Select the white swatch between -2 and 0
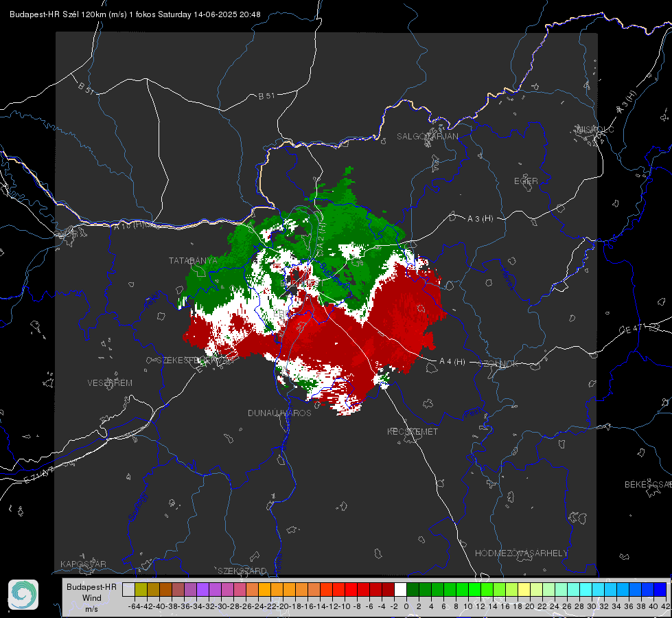This screenshot has height=618, width=672. [400, 590]
